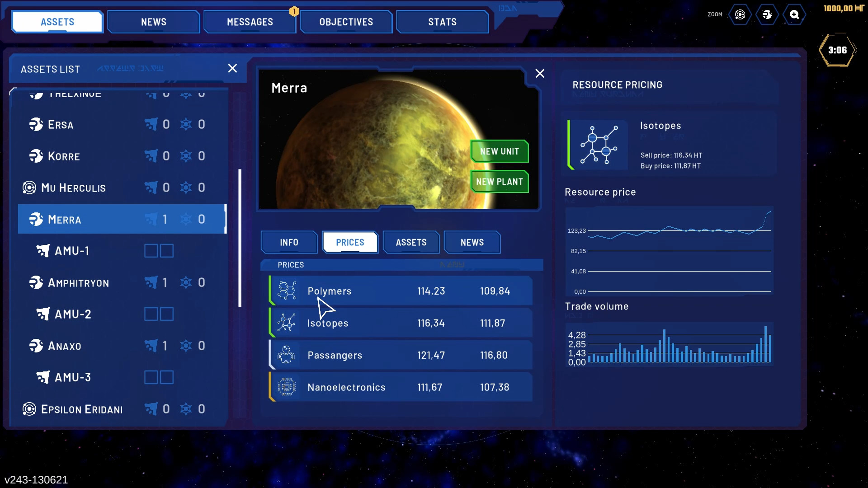Toggle first cargo slot of AMU-3
This screenshot has height=488, width=868.
[151, 377]
